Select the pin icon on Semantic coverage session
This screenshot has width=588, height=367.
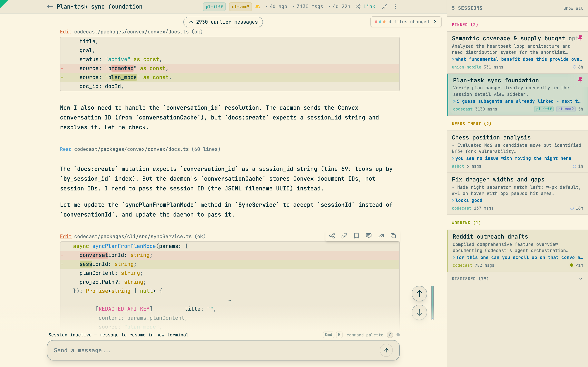coord(580,38)
